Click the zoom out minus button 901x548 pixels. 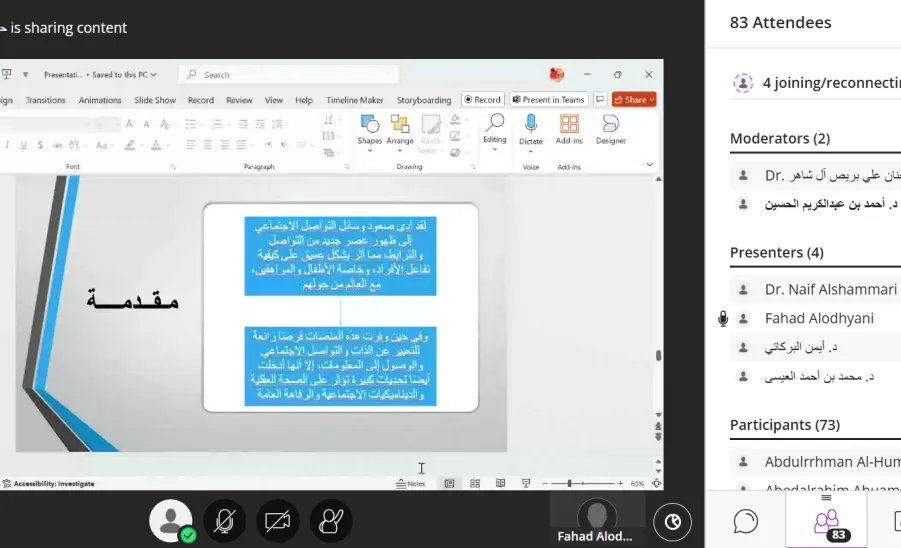[x=545, y=484]
